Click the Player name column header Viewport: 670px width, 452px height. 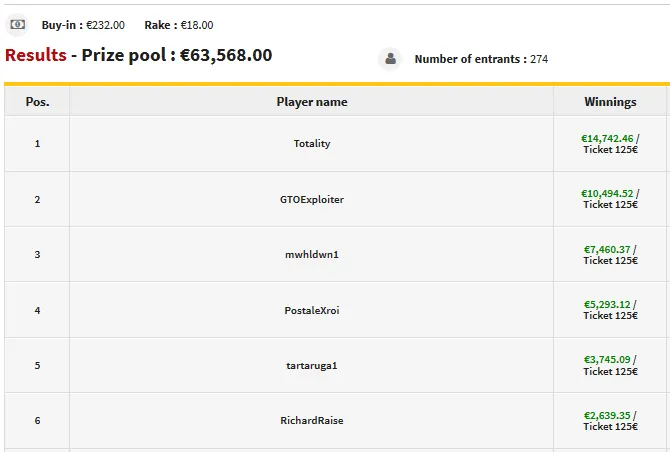point(312,102)
